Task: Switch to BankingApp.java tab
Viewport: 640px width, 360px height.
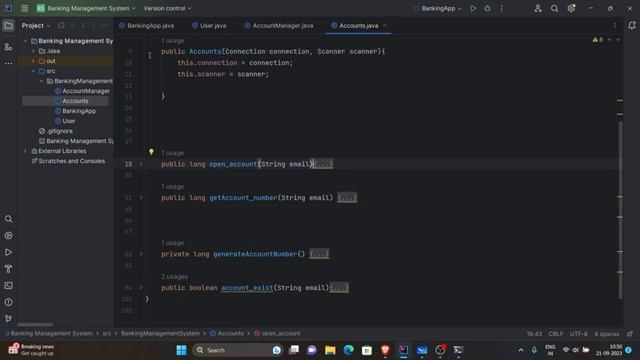Action: [x=147, y=25]
